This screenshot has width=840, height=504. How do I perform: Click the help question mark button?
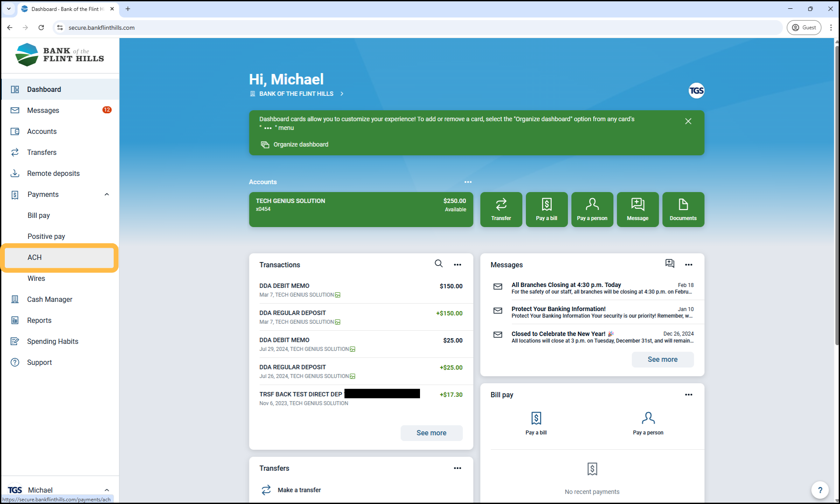[x=820, y=490]
